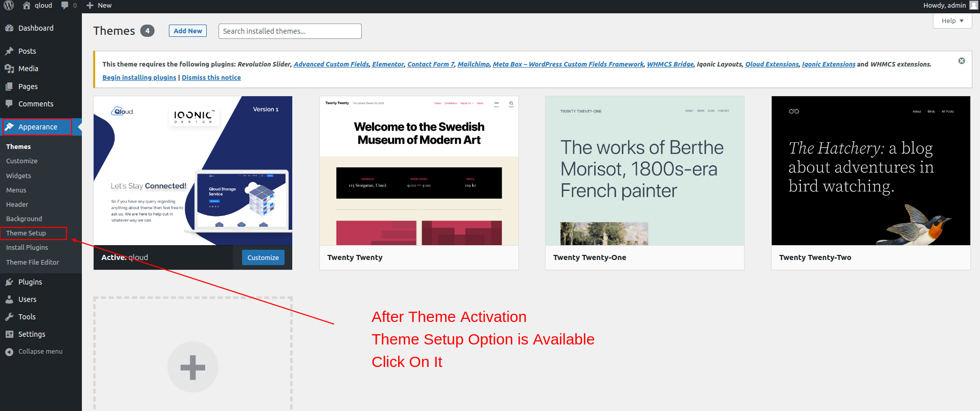The image size is (980, 411).
Task: Click the WordPress logo icon
Action: 9,6
